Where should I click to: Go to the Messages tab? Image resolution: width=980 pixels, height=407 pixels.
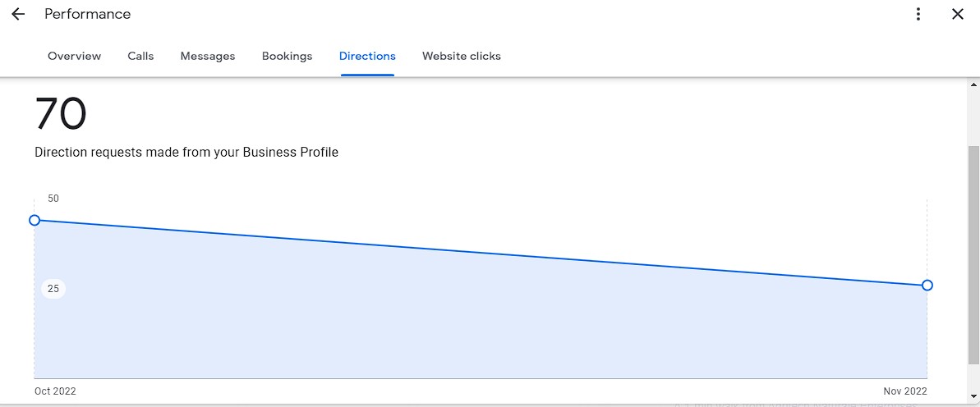(208, 57)
